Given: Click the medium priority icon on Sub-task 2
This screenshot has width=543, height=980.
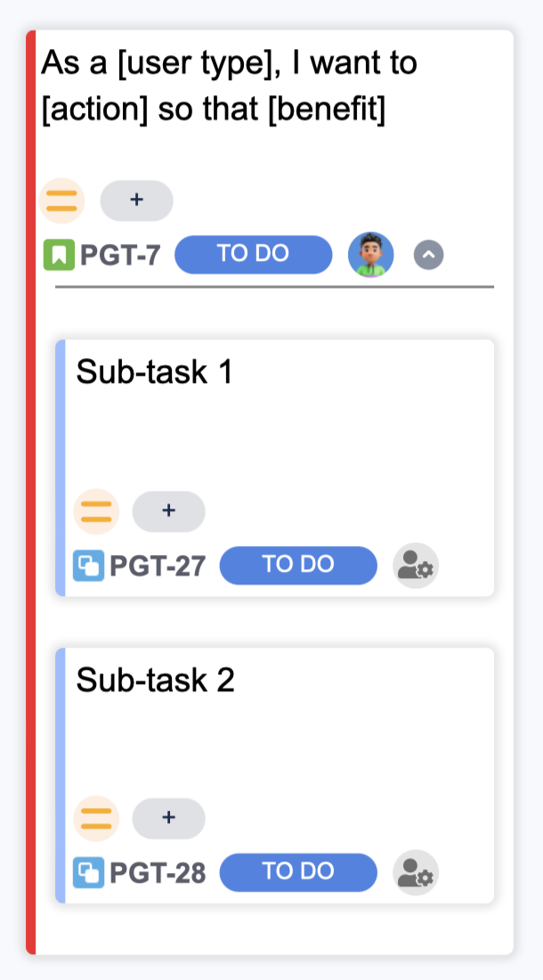Looking at the screenshot, I should [x=95, y=819].
